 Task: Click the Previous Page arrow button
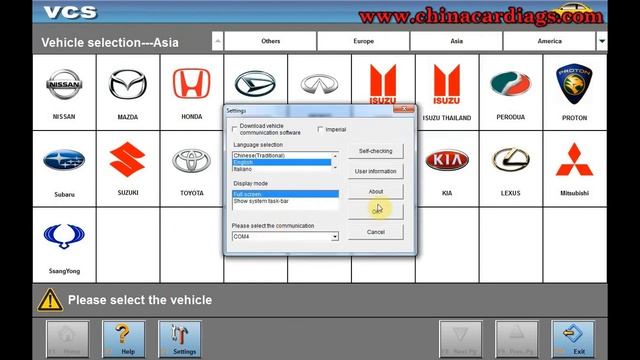tap(517, 339)
